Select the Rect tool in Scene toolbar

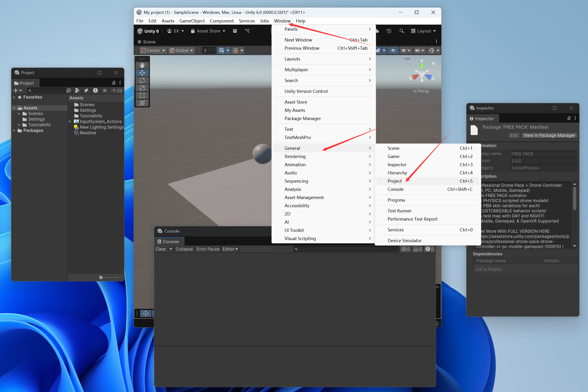click(142, 95)
